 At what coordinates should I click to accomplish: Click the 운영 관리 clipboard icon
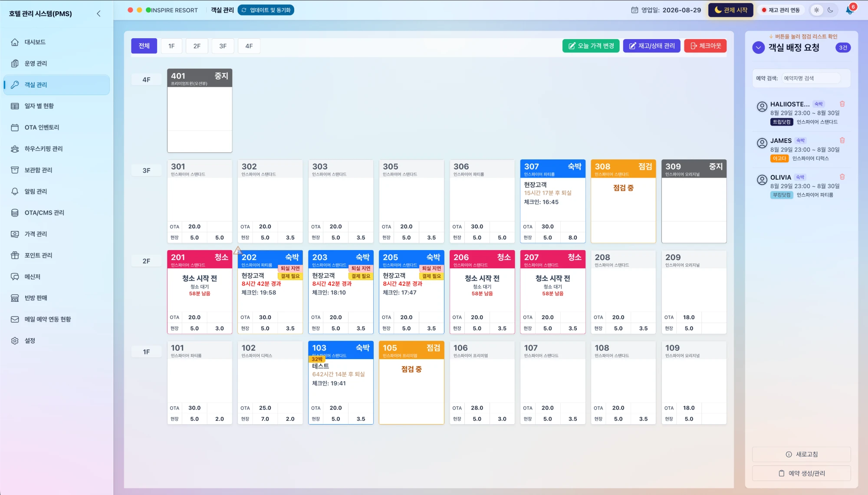coord(15,63)
